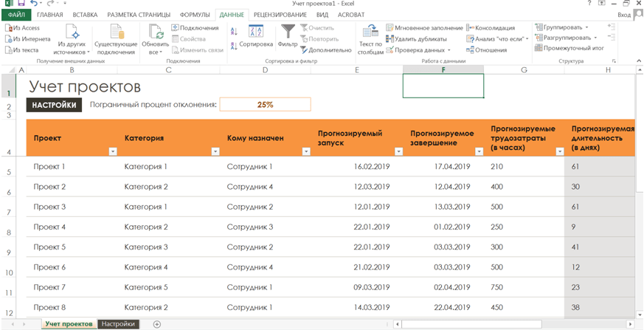Open the Сортировка dialog

(x=256, y=37)
